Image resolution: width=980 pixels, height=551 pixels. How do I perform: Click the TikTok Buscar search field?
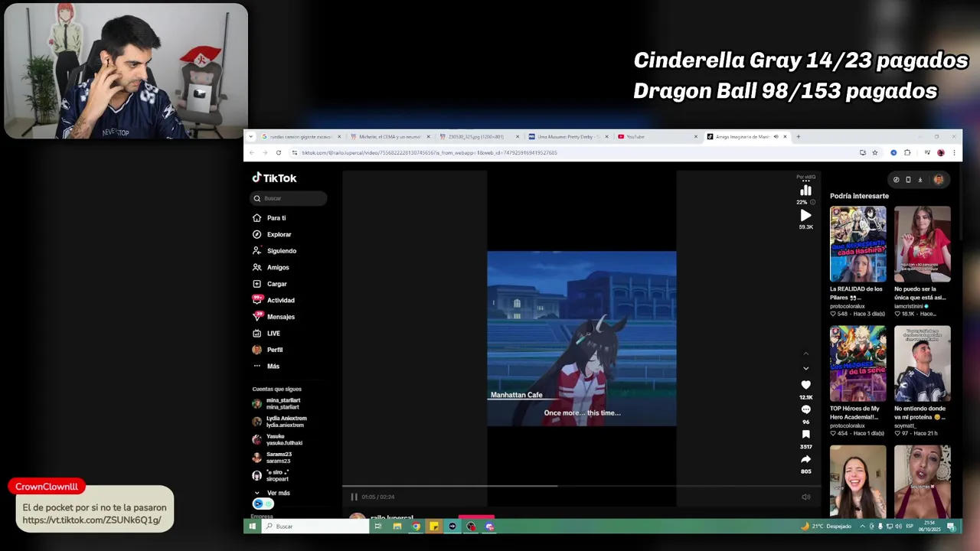[289, 198]
